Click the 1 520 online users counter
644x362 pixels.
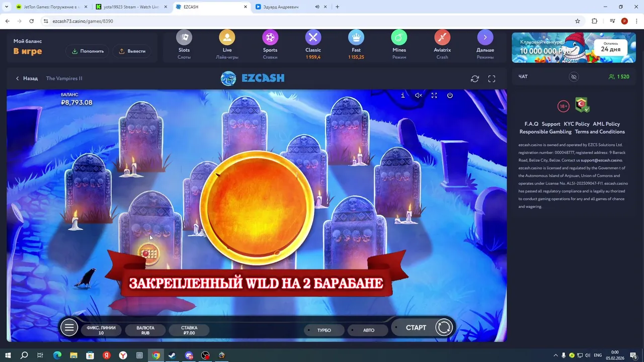[x=619, y=77]
